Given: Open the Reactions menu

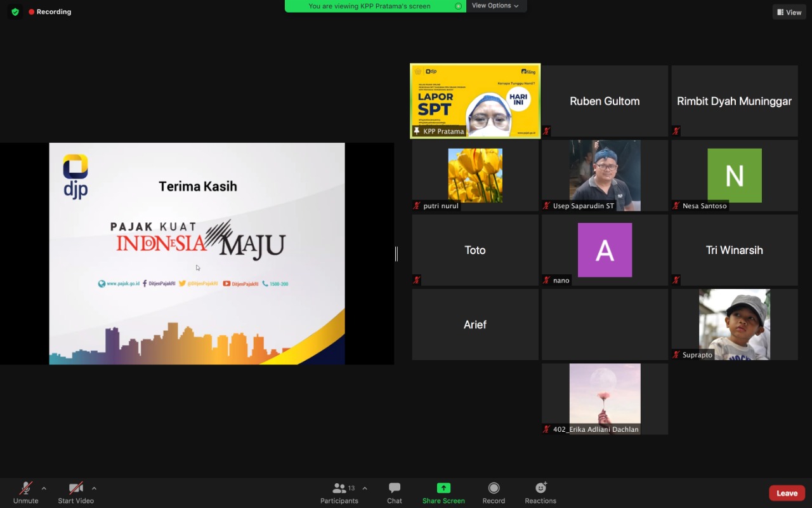Looking at the screenshot, I should (x=540, y=492).
